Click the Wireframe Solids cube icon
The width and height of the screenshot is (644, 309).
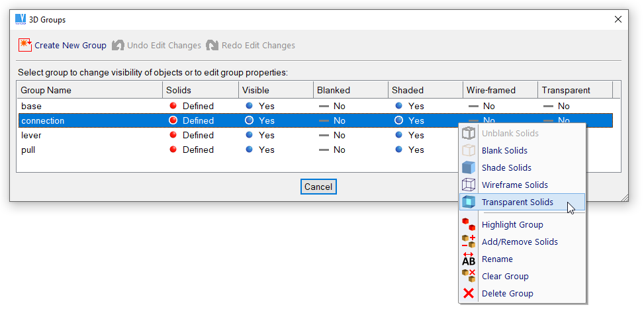[x=469, y=185]
